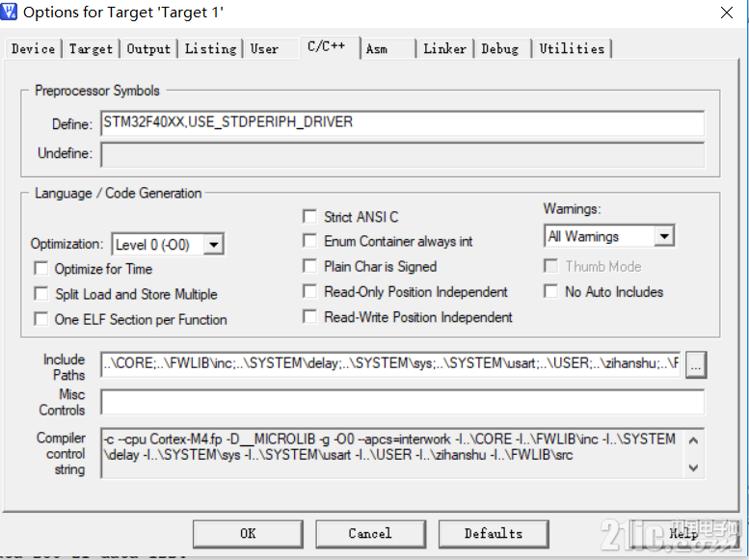749x560 pixels.
Task: Open the Utilities tab
Action: click(572, 49)
